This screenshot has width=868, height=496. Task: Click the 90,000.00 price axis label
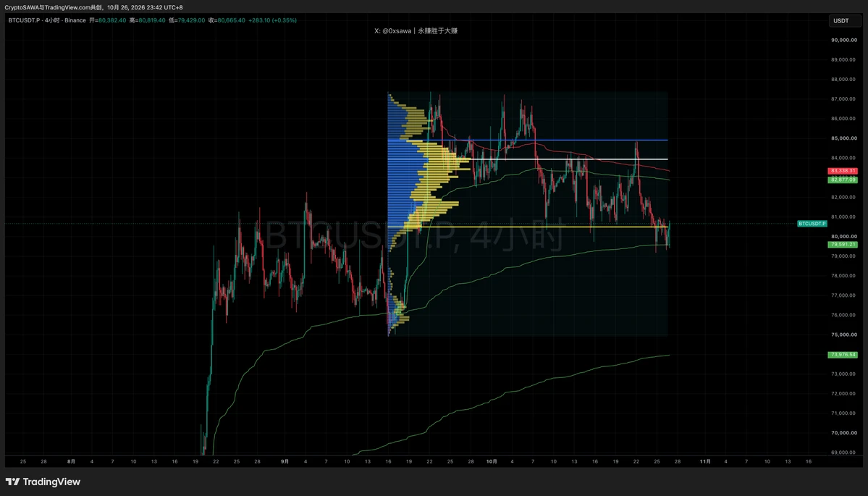tap(844, 40)
